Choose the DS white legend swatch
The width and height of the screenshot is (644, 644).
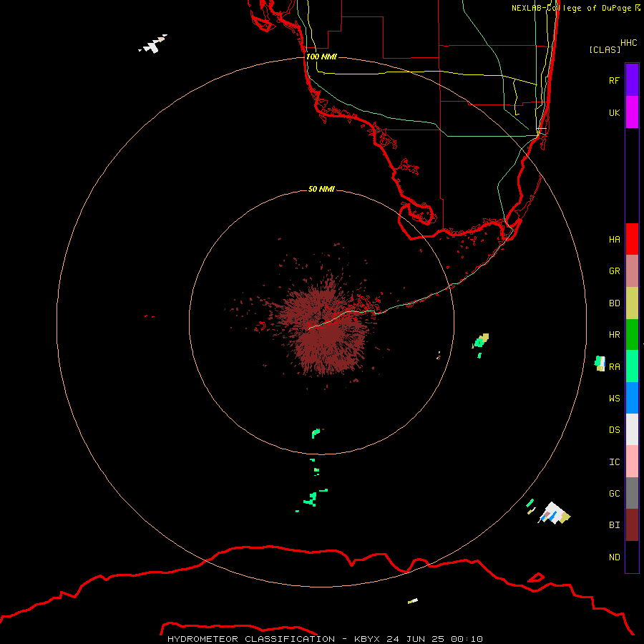click(632, 429)
